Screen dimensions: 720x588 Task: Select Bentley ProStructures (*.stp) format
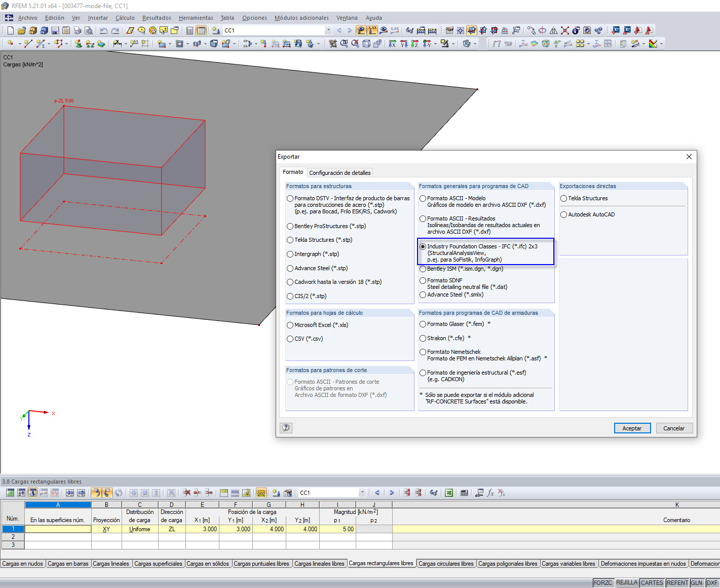290,227
